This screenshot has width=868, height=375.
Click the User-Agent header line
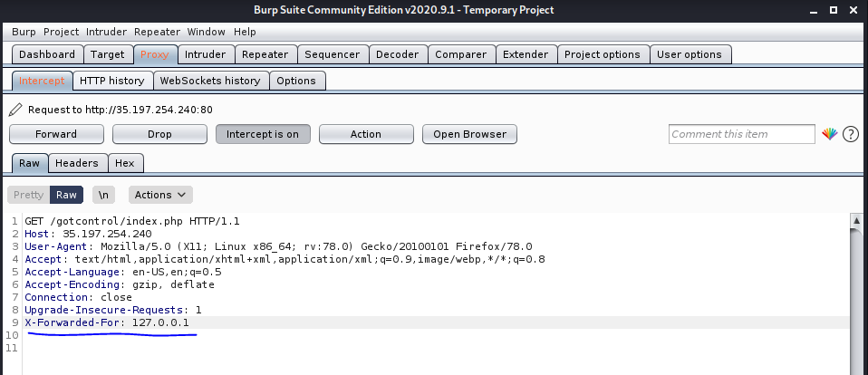pos(278,246)
